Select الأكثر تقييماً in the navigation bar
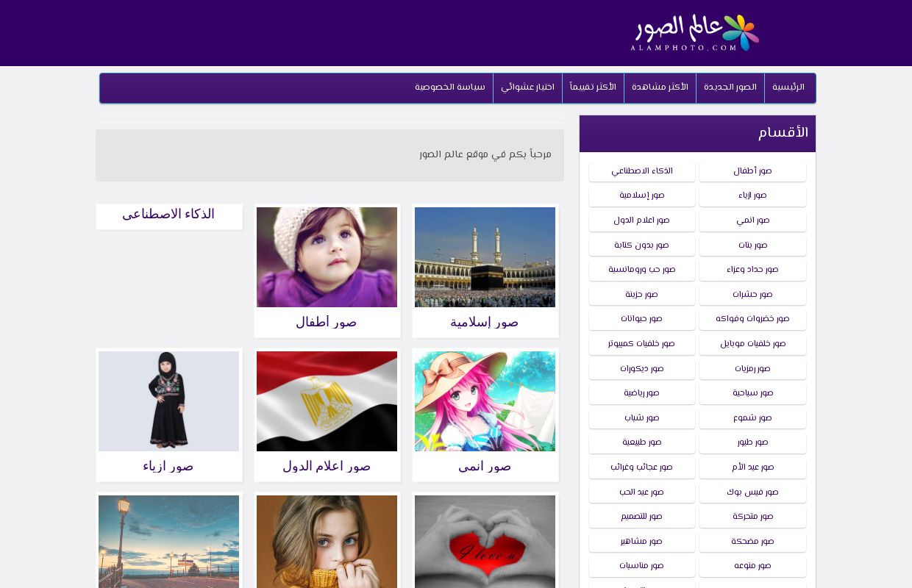Image resolution: width=912 pixels, height=588 pixels. point(594,87)
